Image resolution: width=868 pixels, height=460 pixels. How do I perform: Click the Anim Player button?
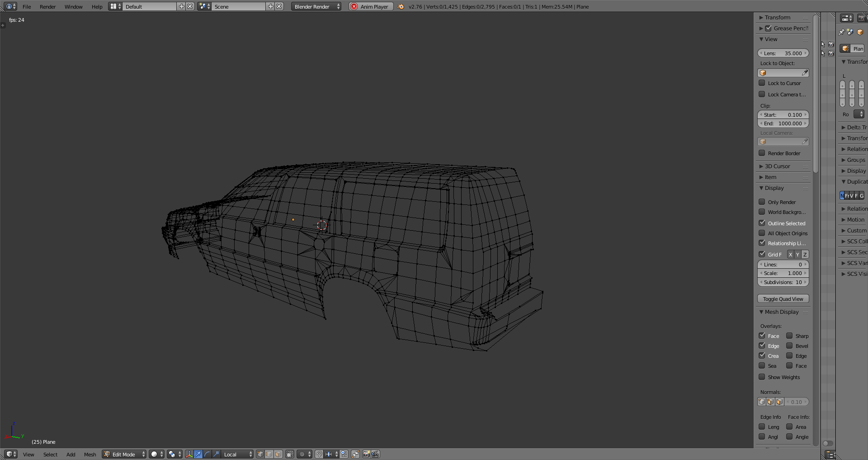371,6
